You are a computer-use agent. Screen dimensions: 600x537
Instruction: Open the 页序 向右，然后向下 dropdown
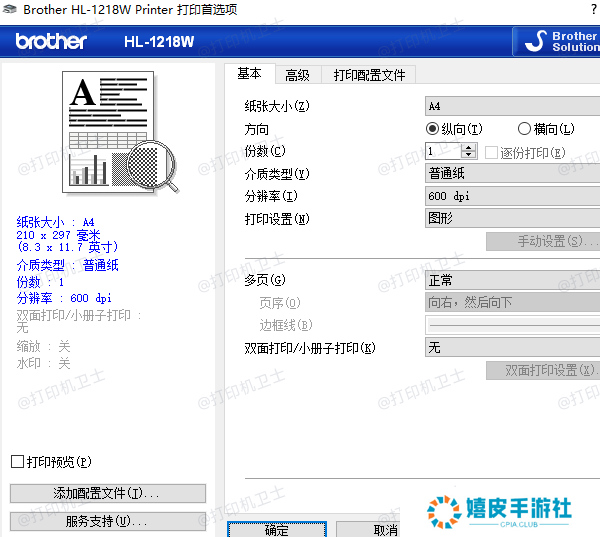tap(512, 302)
